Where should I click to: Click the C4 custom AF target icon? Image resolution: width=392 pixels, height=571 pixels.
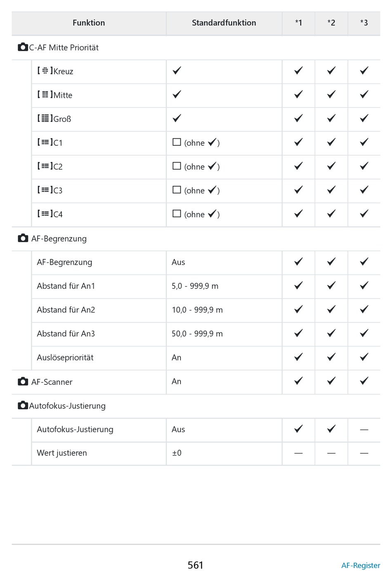point(45,214)
